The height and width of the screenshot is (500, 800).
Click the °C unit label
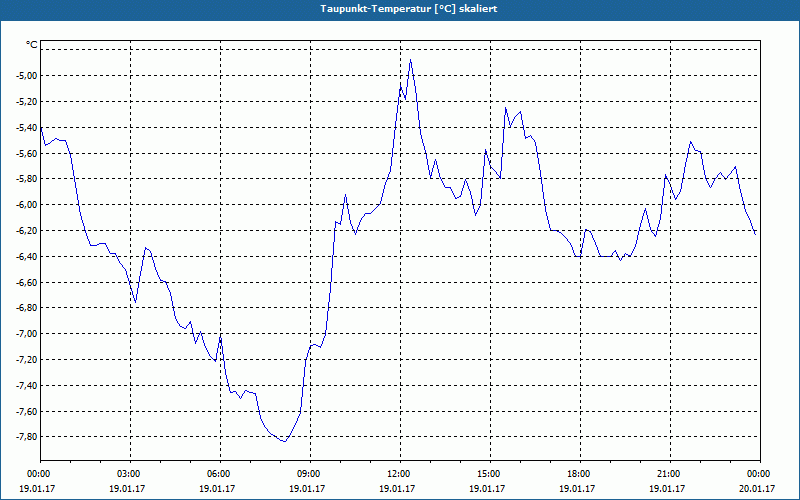[31, 45]
